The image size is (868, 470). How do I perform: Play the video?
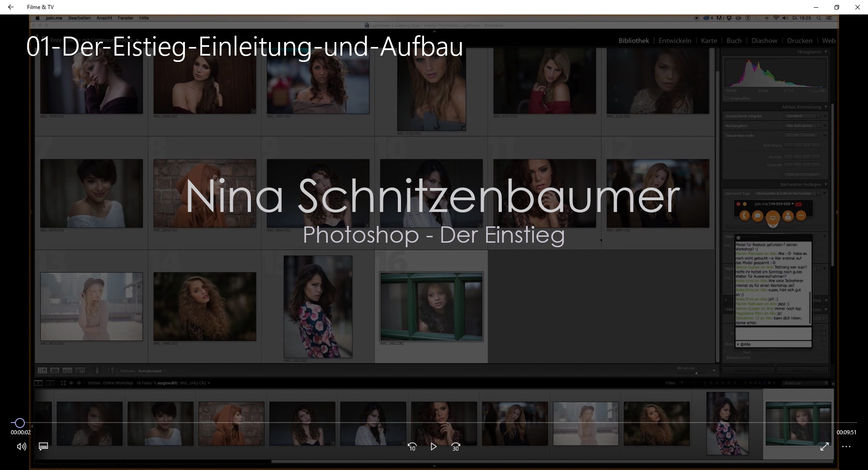(434, 446)
